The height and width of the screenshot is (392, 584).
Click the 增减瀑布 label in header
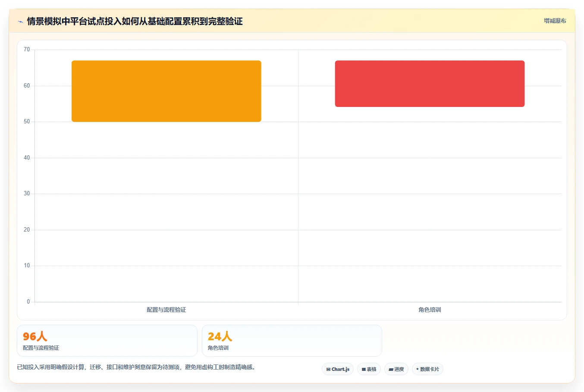point(555,21)
